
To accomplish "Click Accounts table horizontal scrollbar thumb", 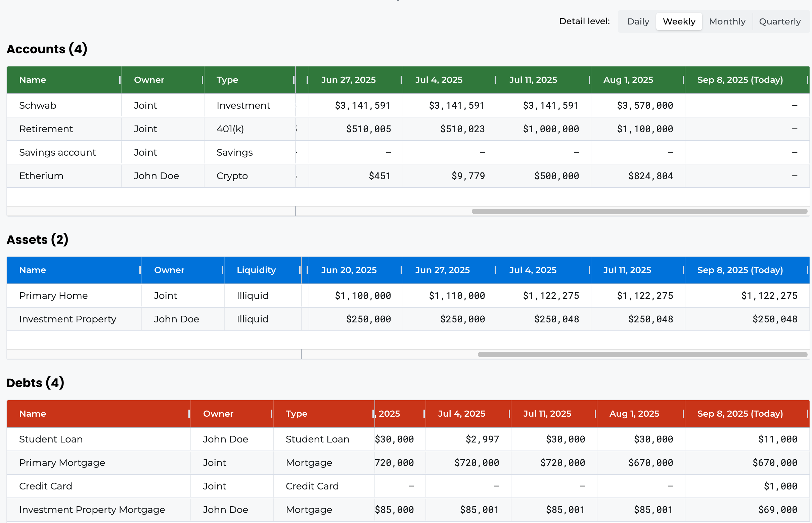I will pos(639,211).
